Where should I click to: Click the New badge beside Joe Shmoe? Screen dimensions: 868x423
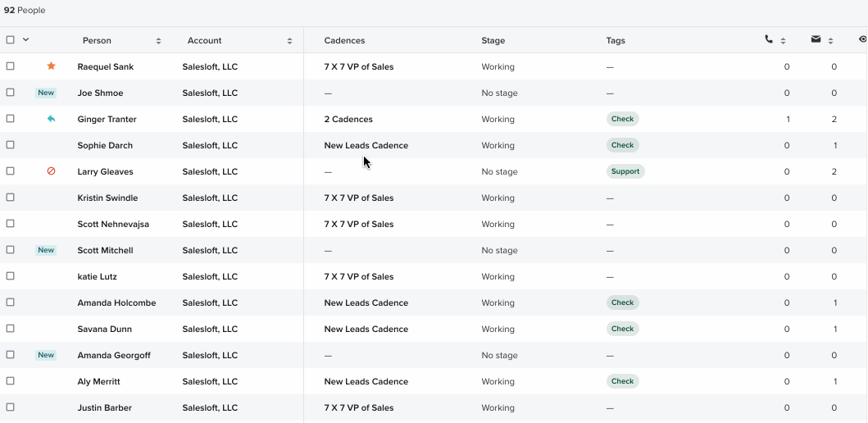coord(46,93)
